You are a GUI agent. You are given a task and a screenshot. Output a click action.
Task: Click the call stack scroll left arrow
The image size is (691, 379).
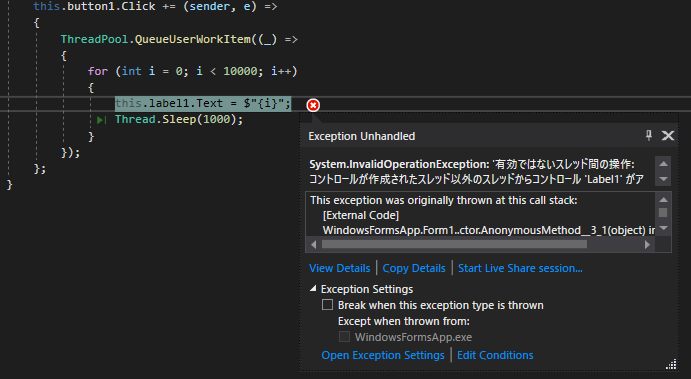[313, 244]
